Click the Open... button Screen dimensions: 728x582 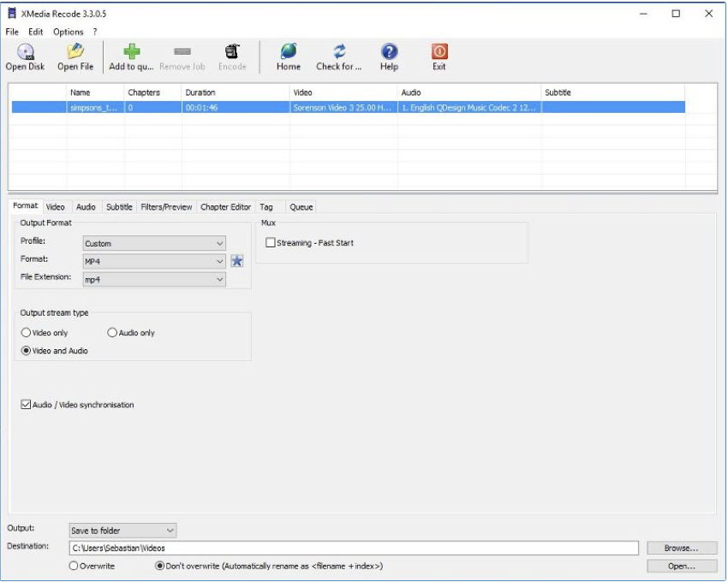(681, 567)
